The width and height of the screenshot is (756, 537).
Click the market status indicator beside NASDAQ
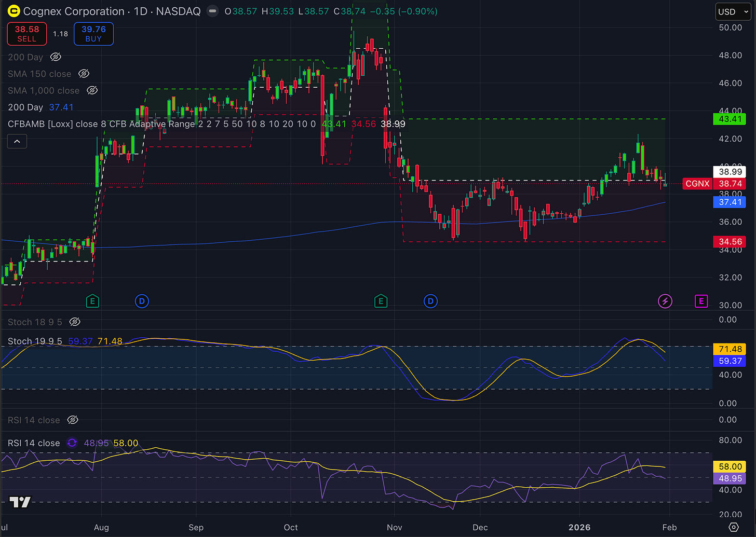point(212,11)
